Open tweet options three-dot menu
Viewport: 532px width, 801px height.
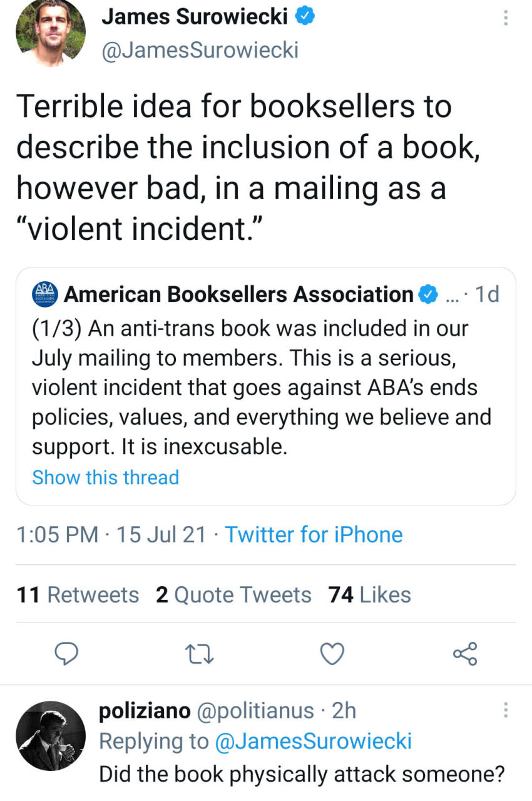pyautogui.click(x=506, y=18)
